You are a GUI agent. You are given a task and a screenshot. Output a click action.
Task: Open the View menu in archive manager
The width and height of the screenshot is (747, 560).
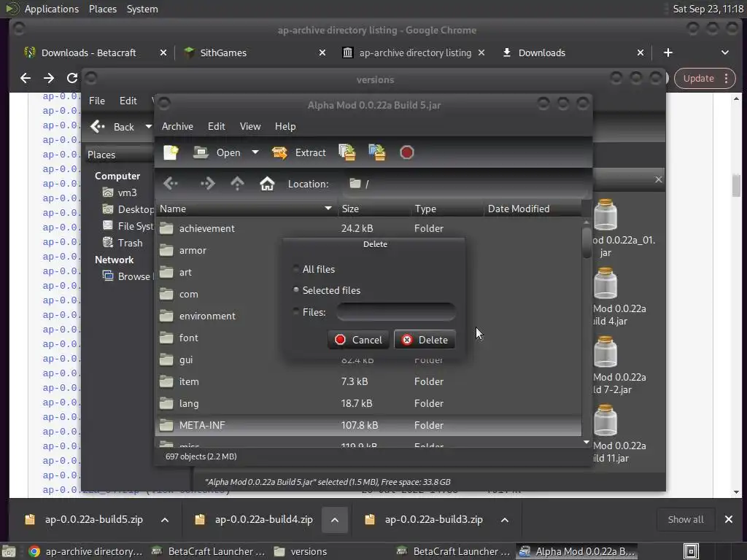coord(250,126)
